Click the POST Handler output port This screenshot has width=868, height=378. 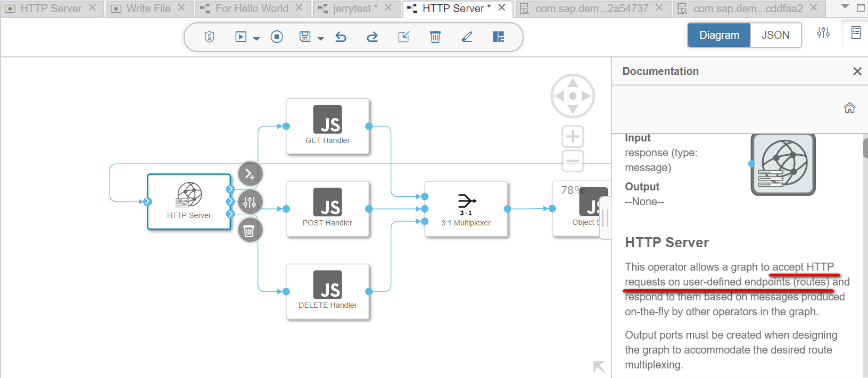coord(369,209)
